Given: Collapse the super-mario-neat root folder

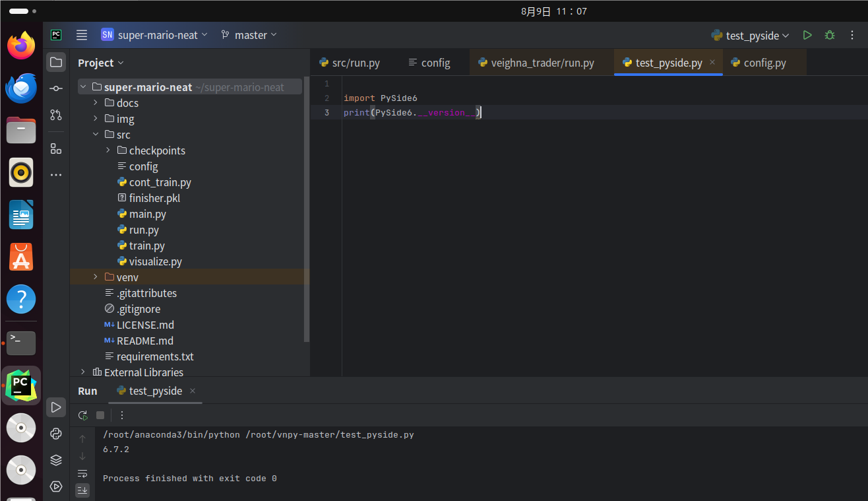Looking at the screenshot, I should 83,87.
